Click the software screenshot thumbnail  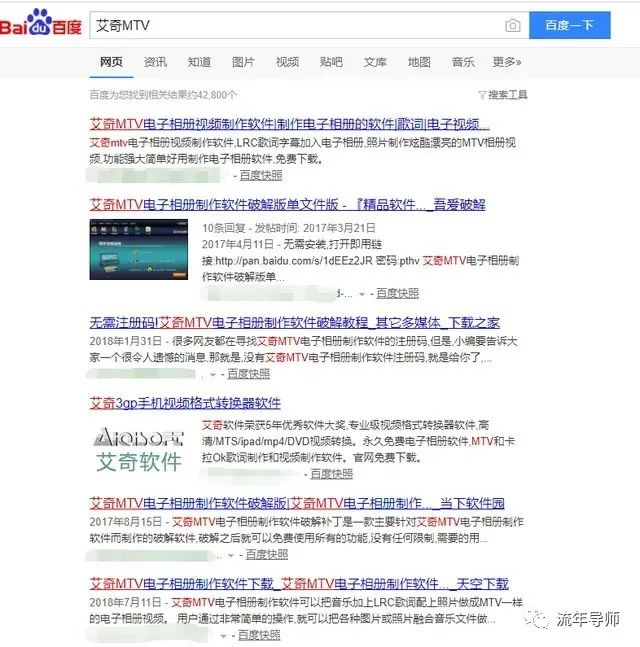tap(139, 249)
